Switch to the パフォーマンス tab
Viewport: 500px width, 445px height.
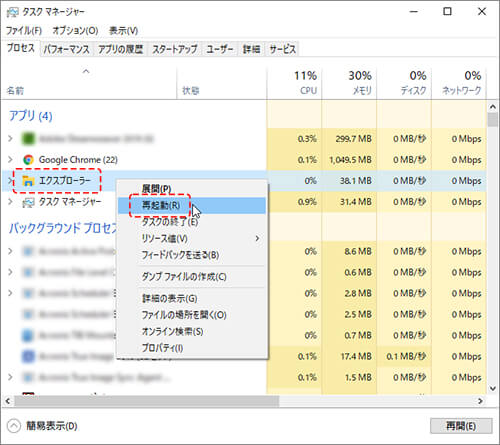tap(67, 49)
